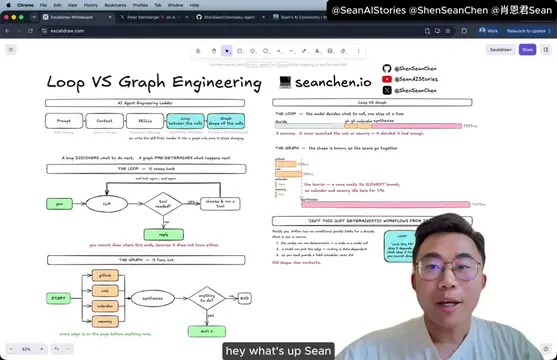The width and height of the screenshot is (557, 360).
Task: Click the GitHub logo beside @ShenSeanChen
Action: 387,68
